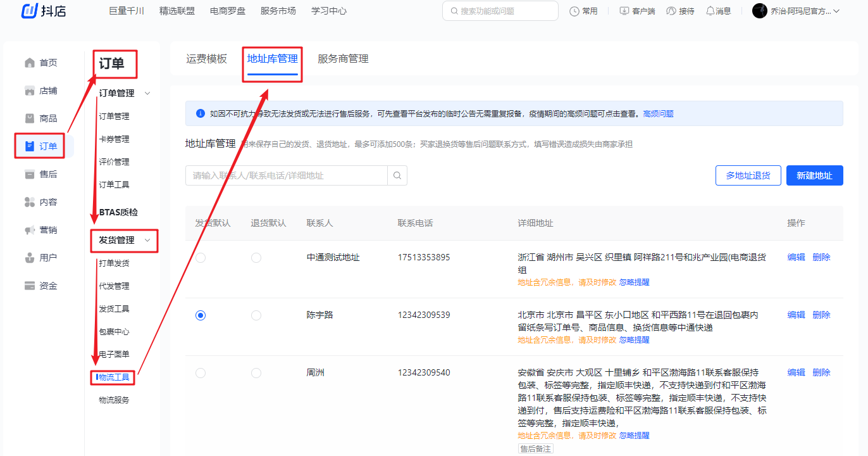Screen dimensions: 868x456
Task: Open 物流服务 menu item
Action: (x=114, y=400)
